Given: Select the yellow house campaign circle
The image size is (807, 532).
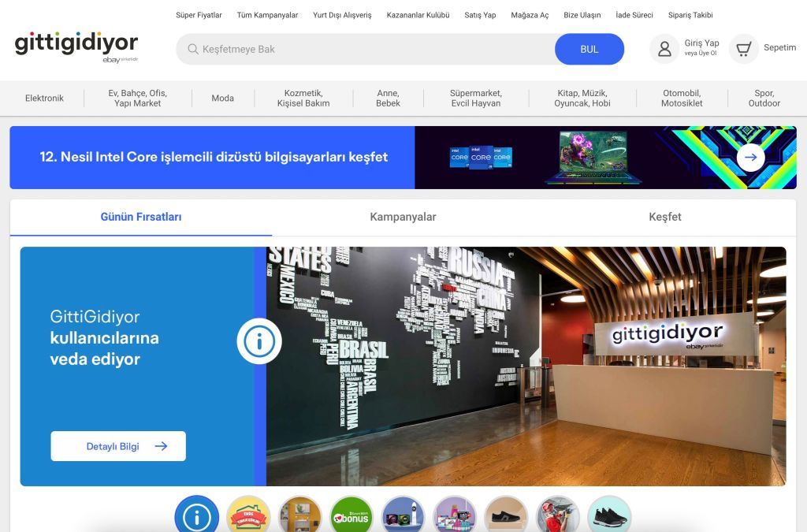Looking at the screenshot, I should pyautogui.click(x=248, y=515).
